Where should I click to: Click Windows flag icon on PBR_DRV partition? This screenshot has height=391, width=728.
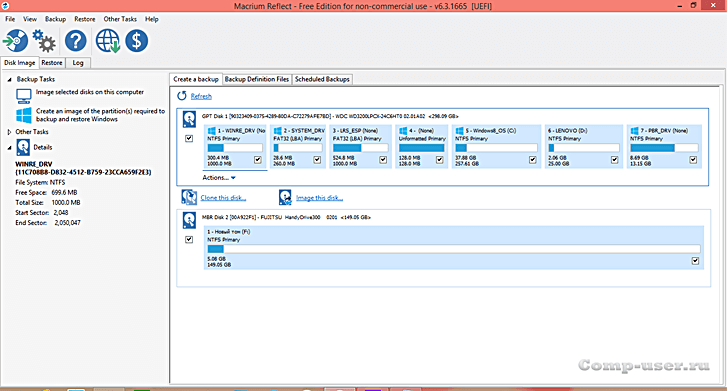634,130
